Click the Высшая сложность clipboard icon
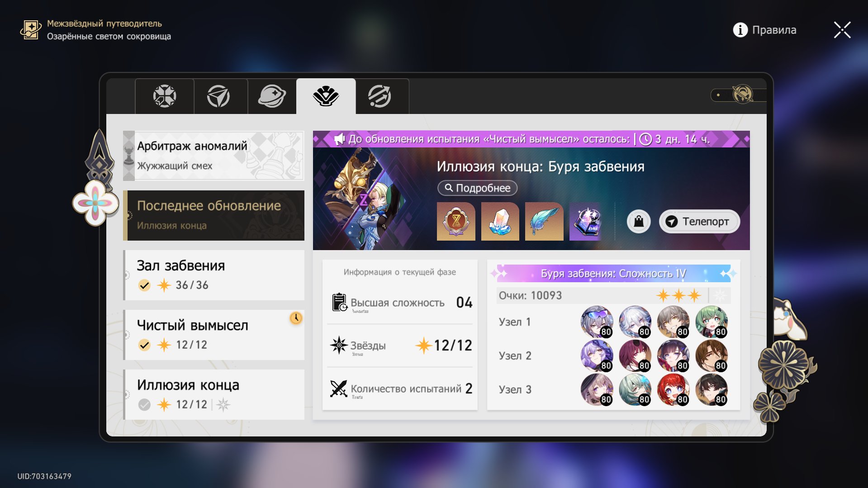 click(x=339, y=302)
